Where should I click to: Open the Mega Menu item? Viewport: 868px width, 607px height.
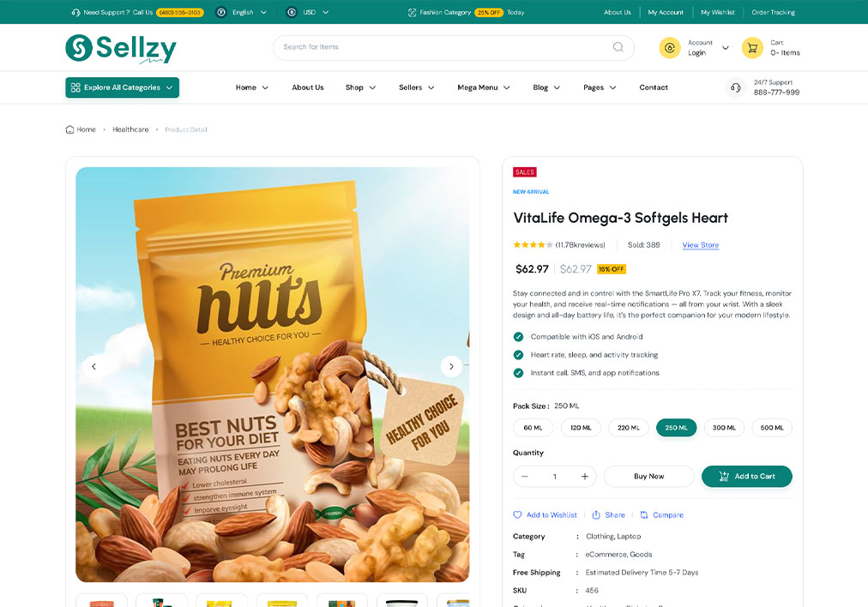(483, 87)
